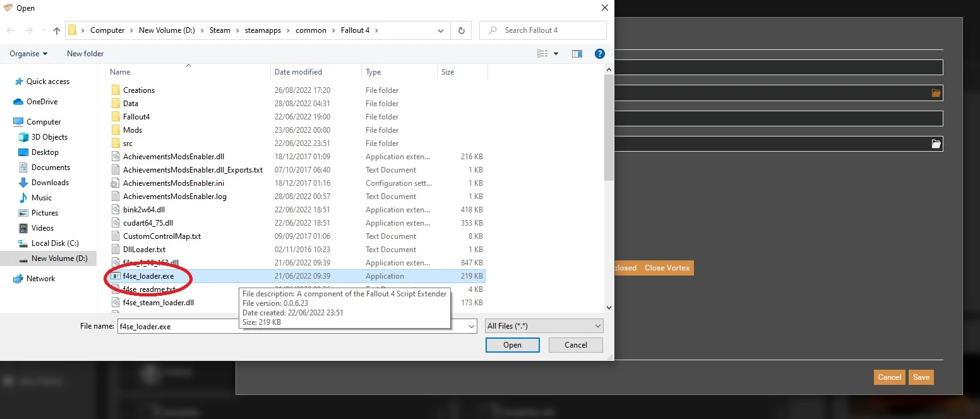Select AchievementsModsEnabler.dll_Exports.txt file
The width and height of the screenshot is (980, 419).
193,170
